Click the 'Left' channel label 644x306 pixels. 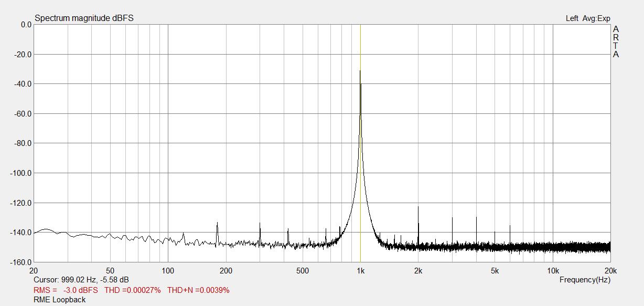pyautogui.click(x=572, y=18)
